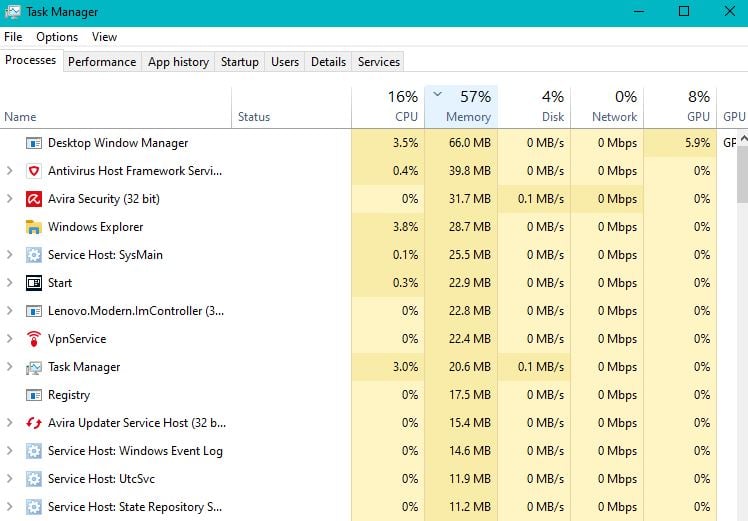The height and width of the screenshot is (521, 748).
Task: Expand the Service Host: SysMain group
Action: tap(10, 254)
